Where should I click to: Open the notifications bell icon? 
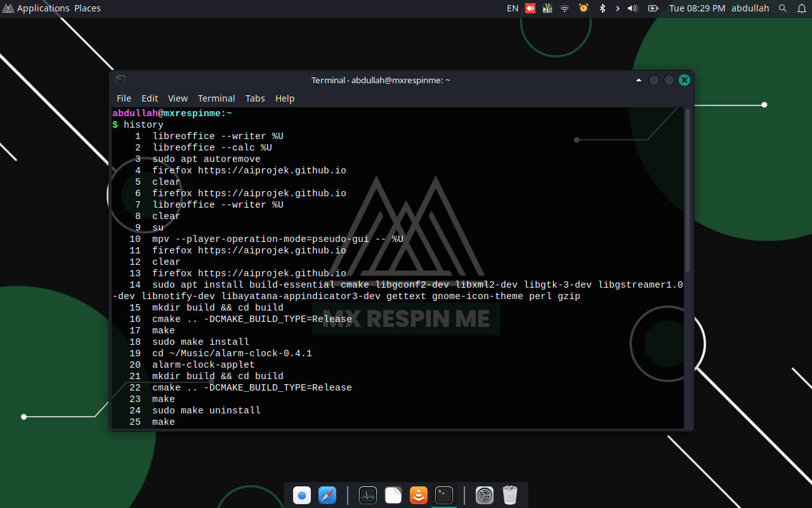801,8
